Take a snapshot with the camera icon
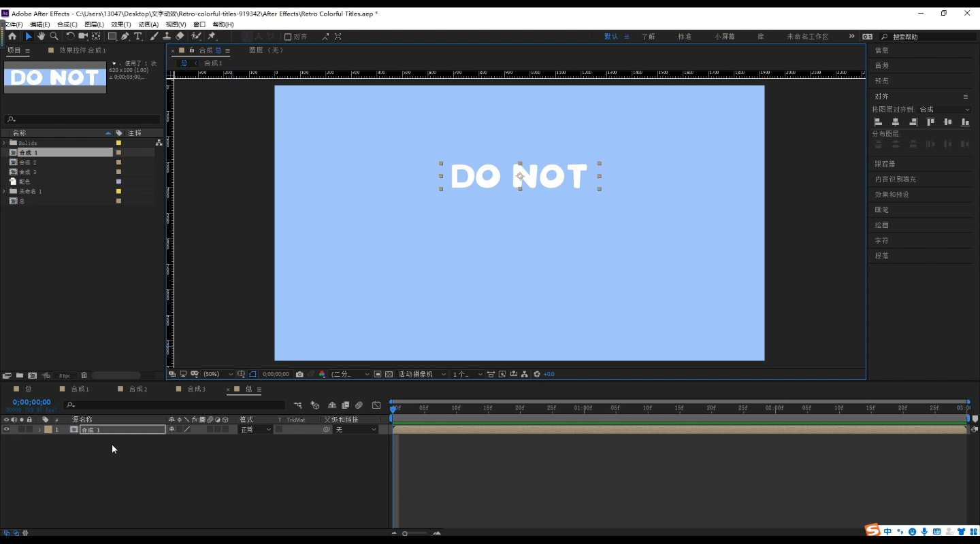 [x=299, y=375]
